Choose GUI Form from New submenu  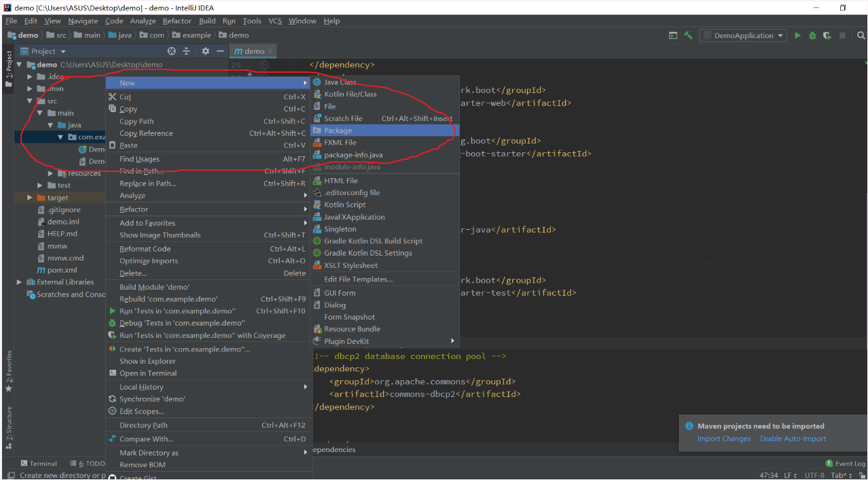pyautogui.click(x=384, y=293)
